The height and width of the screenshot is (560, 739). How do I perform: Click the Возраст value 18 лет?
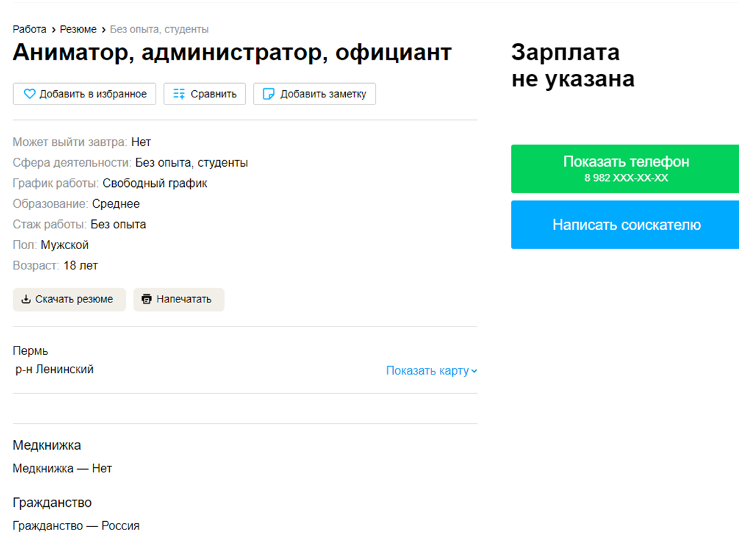(x=80, y=266)
